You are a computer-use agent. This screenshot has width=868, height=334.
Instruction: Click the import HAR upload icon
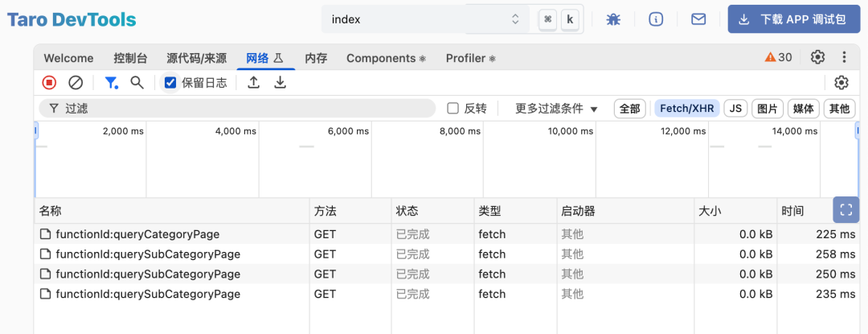tap(253, 83)
